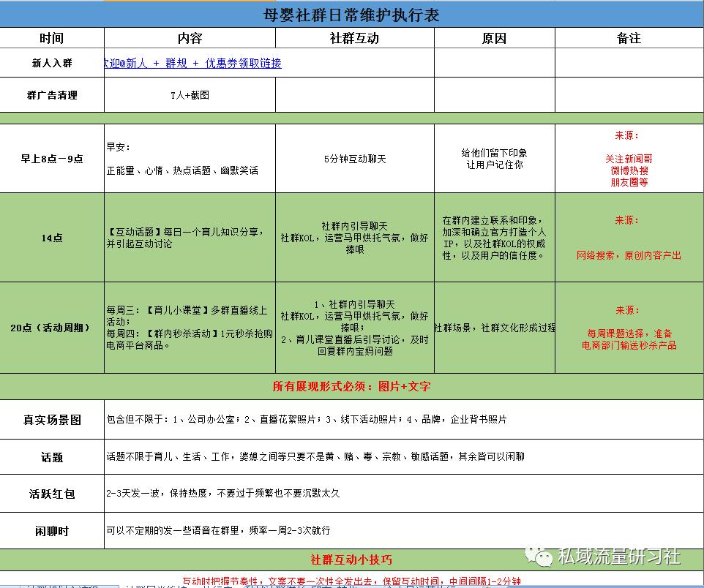Select the 新人入群 row label cell
This screenshot has width=704, height=588.
pos(51,62)
